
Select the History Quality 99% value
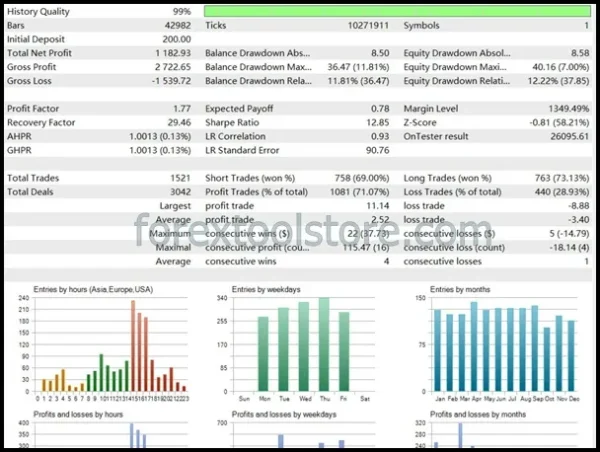181,11
